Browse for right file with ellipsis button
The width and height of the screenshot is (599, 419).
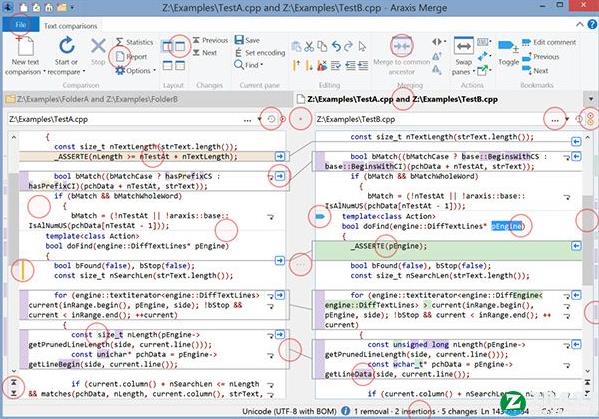click(555, 120)
